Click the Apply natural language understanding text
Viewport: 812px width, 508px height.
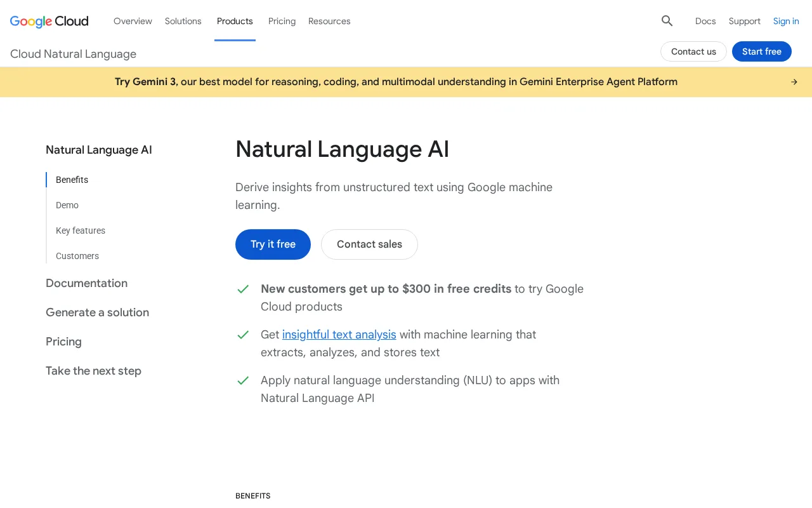[410, 389]
